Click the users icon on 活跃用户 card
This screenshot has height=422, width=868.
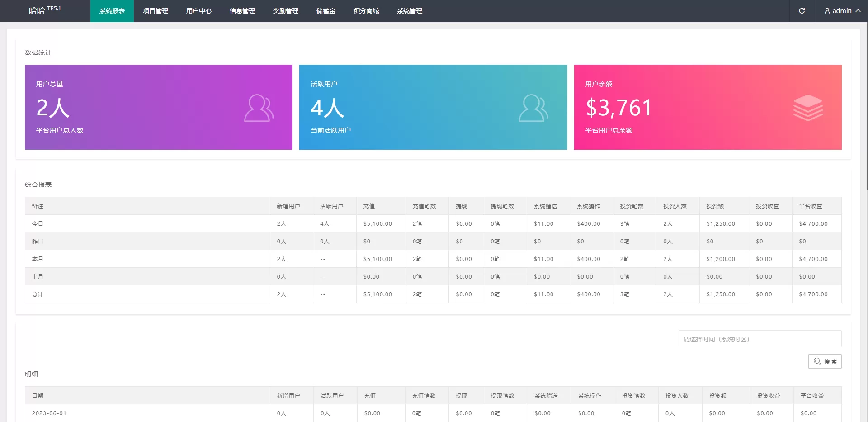pos(533,108)
